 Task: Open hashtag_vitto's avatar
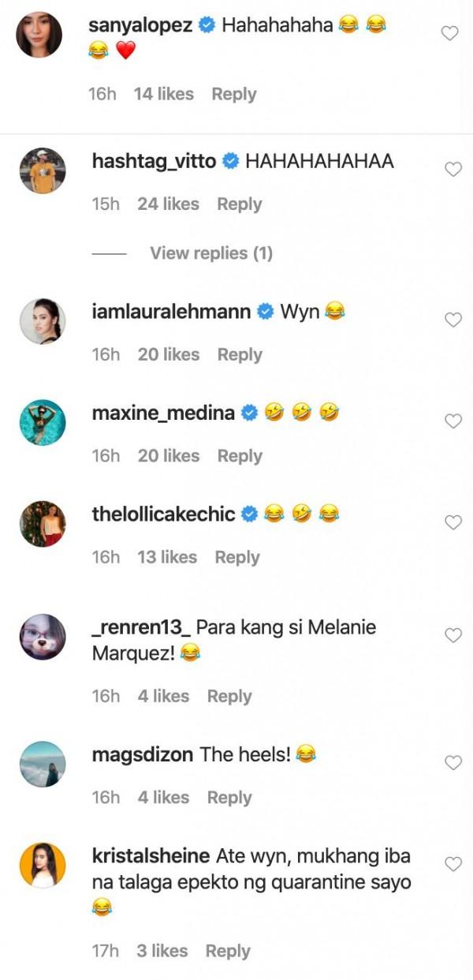click(42, 170)
